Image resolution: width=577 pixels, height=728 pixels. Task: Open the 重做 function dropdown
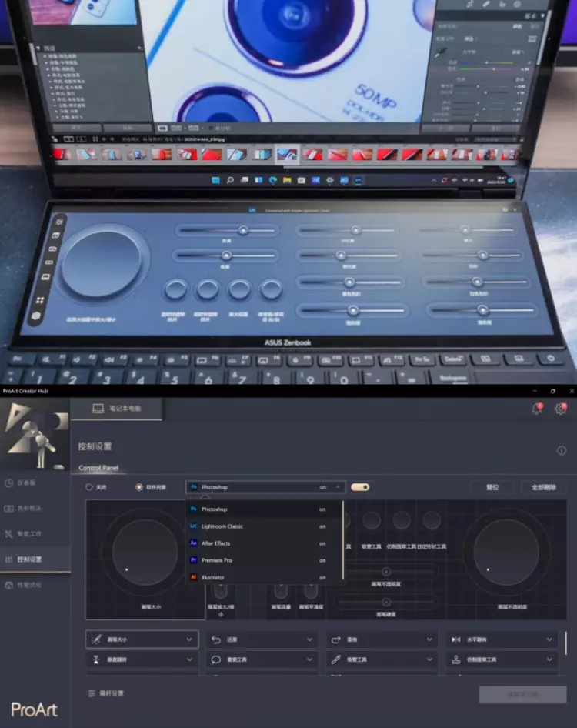382,640
